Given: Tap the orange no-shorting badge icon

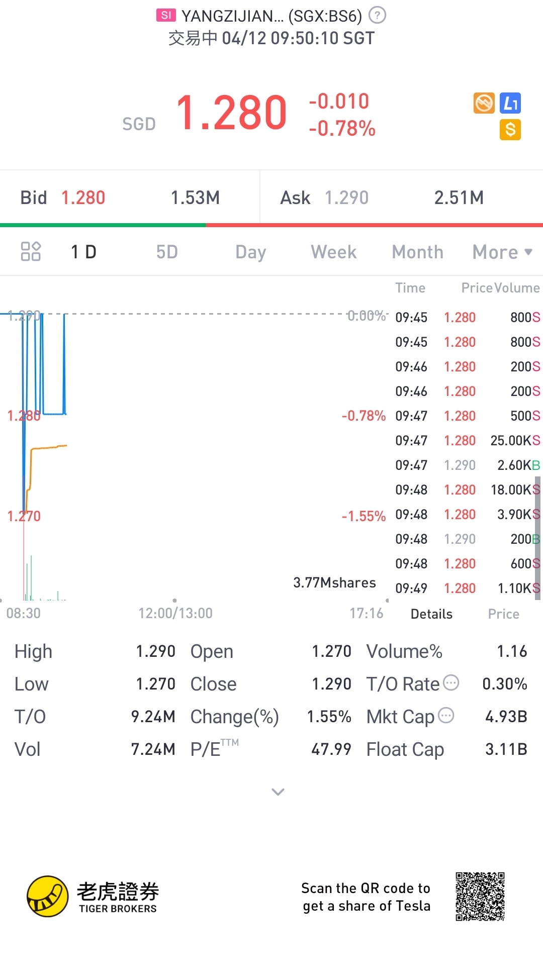Looking at the screenshot, I should click(x=484, y=103).
